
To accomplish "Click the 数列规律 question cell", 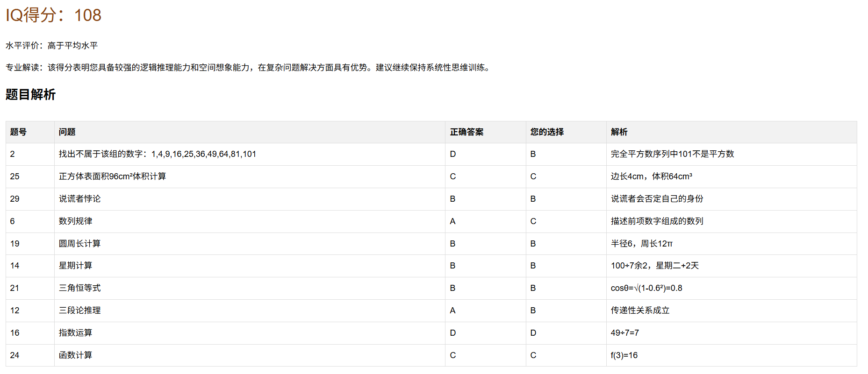I will point(75,221).
